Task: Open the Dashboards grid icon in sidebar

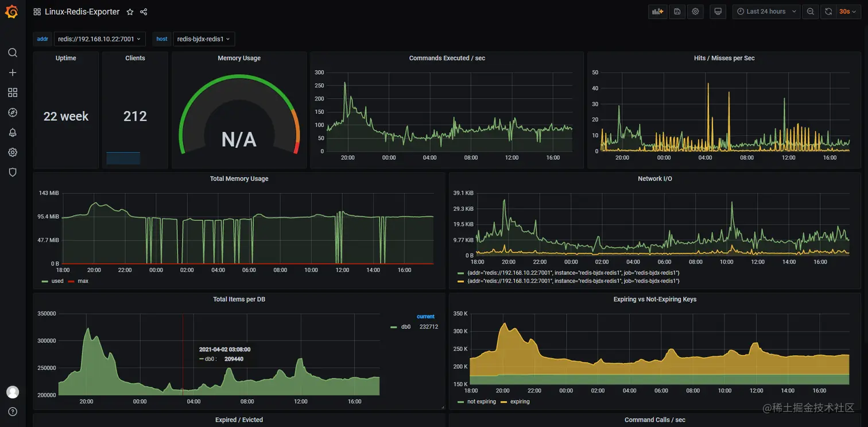Action: point(13,93)
